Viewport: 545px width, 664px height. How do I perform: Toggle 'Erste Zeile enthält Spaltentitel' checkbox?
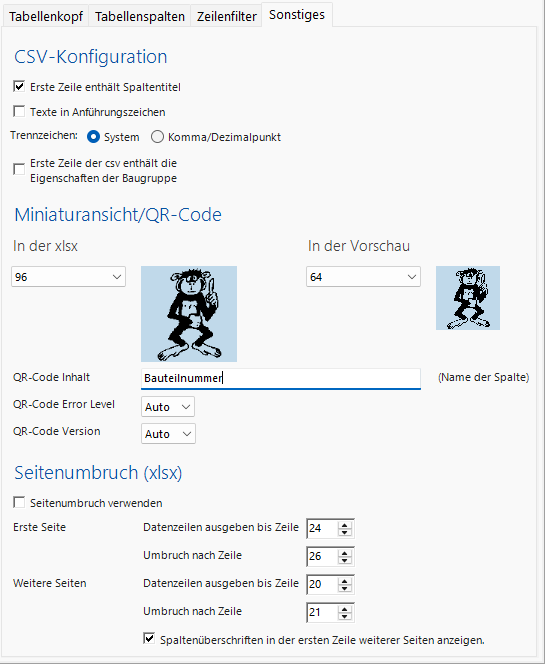click(x=19, y=87)
